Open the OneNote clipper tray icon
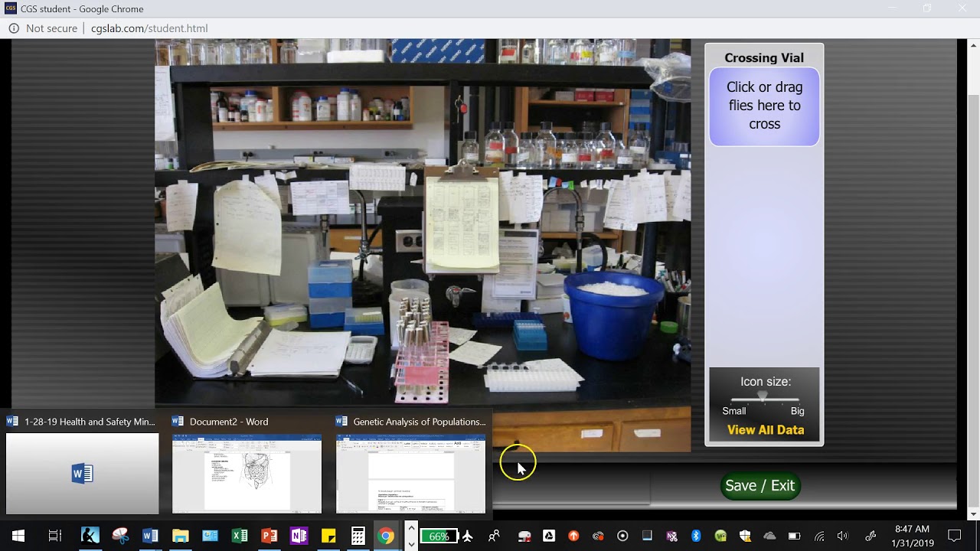The image size is (980, 551). (x=671, y=536)
